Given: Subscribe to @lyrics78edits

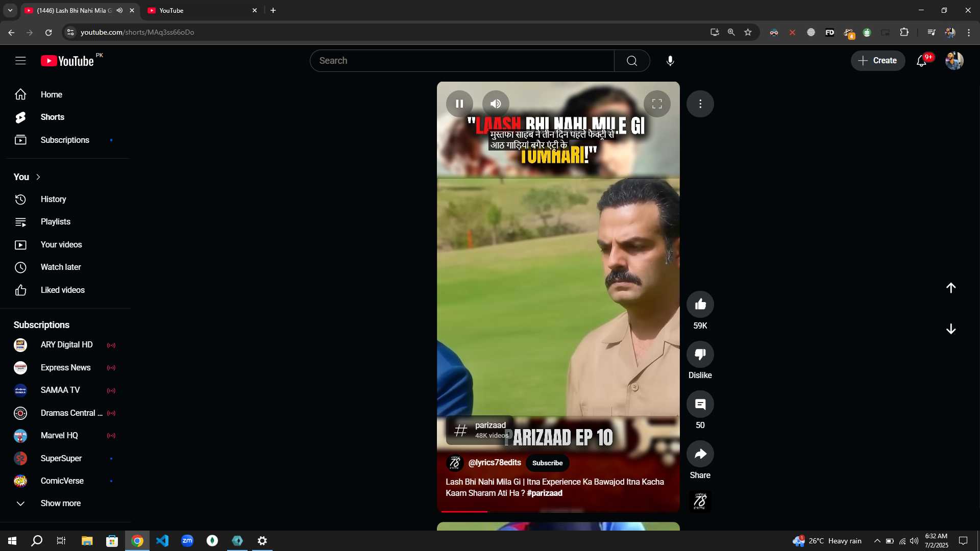Looking at the screenshot, I should (x=547, y=463).
